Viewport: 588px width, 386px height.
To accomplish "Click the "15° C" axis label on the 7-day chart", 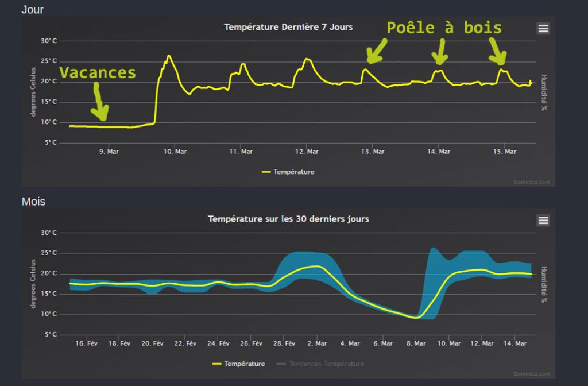I will [49, 102].
